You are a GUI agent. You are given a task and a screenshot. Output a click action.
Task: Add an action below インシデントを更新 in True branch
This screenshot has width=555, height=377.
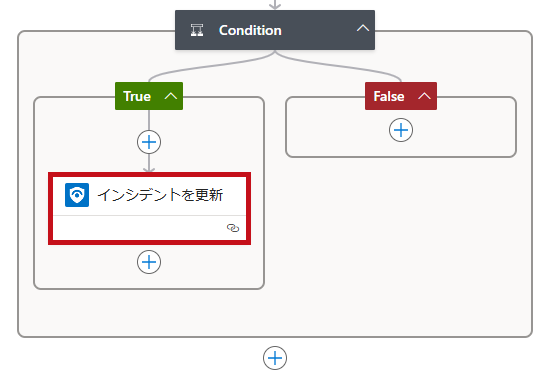[x=149, y=262]
